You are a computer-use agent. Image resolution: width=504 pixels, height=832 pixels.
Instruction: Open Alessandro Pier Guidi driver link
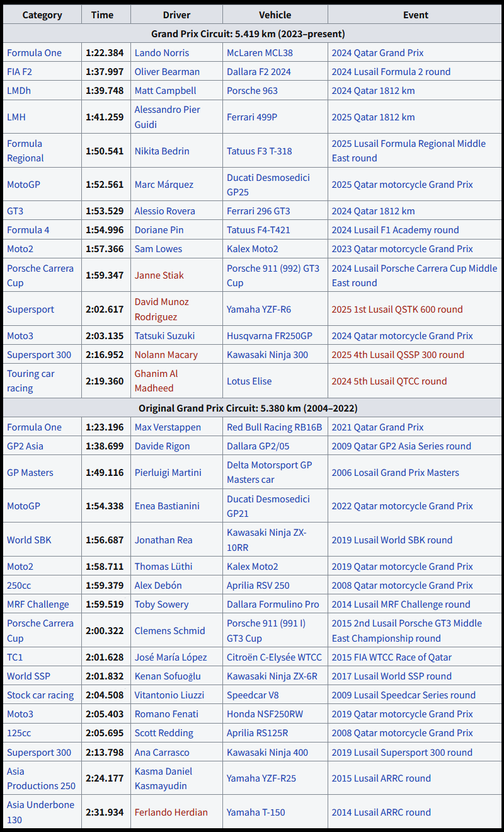pos(167,117)
